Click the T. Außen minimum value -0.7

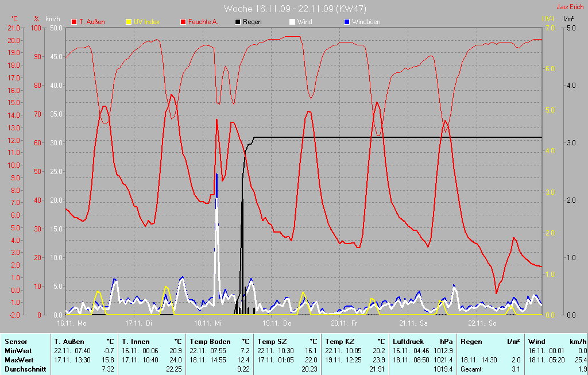click(109, 351)
